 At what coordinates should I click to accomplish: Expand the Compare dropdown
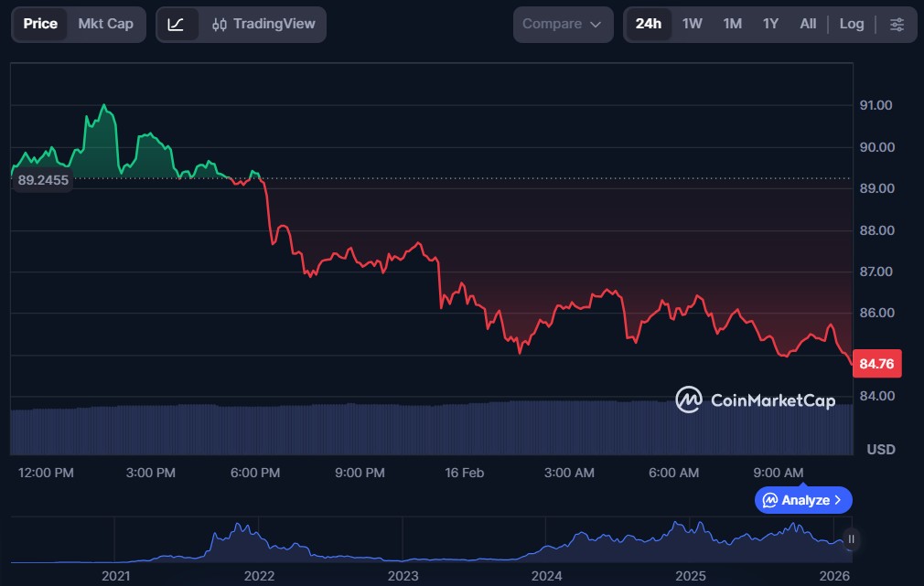pos(563,25)
